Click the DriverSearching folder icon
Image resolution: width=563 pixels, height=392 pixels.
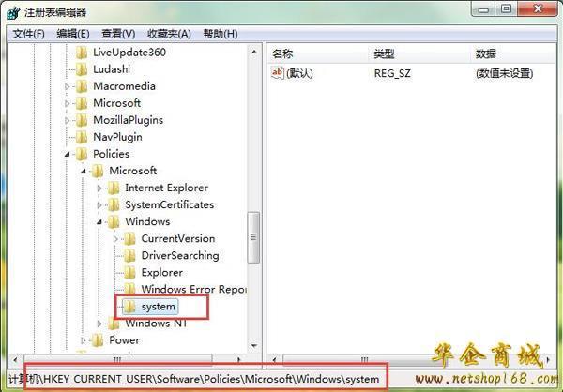click(x=129, y=256)
